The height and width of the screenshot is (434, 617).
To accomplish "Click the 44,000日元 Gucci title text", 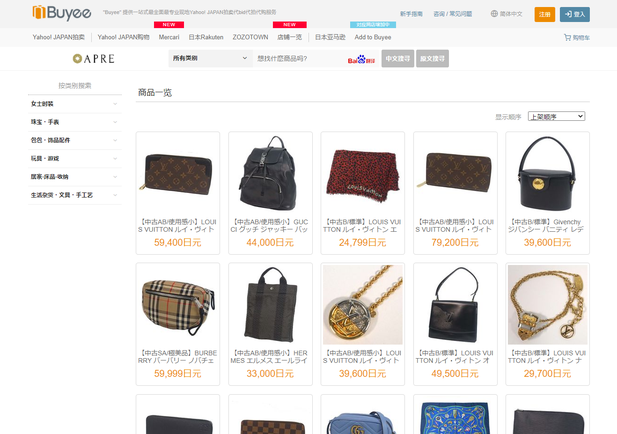I will tap(270, 225).
